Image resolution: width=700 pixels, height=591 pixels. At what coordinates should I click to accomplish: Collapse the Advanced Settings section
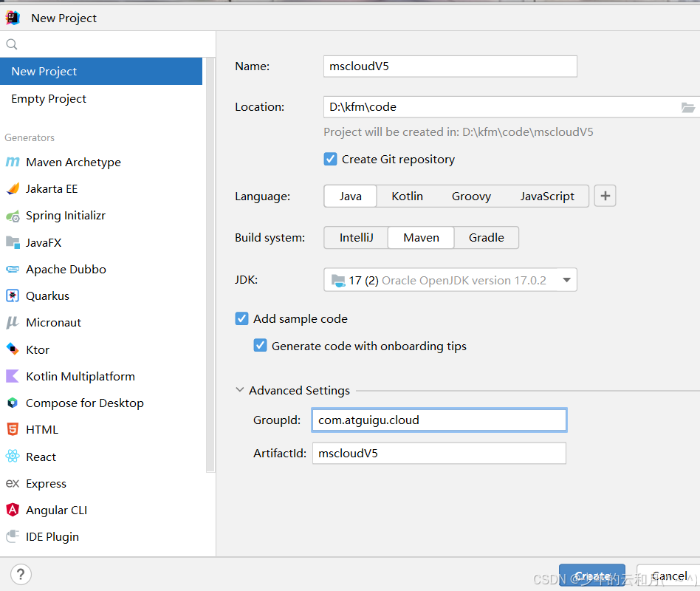coord(240,390)
